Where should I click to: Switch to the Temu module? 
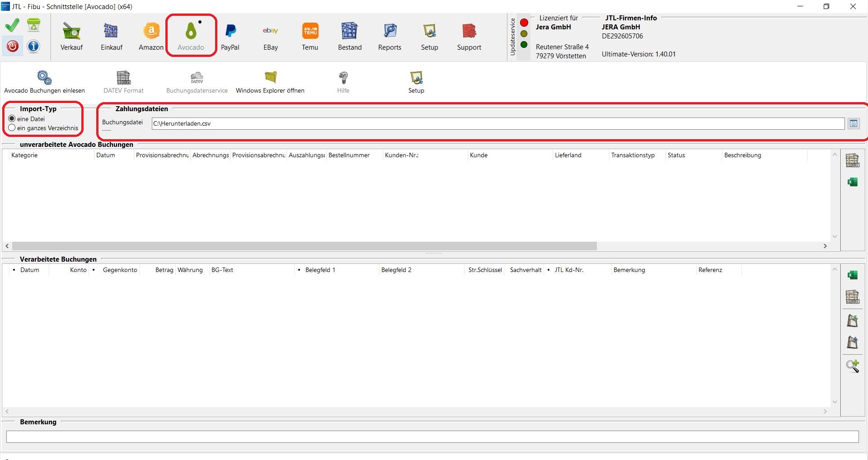310,36
